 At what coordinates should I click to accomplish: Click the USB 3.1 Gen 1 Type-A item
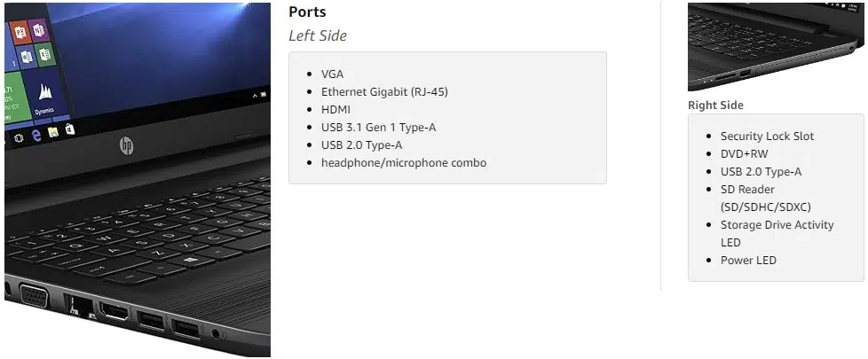(x=379, y=128)
